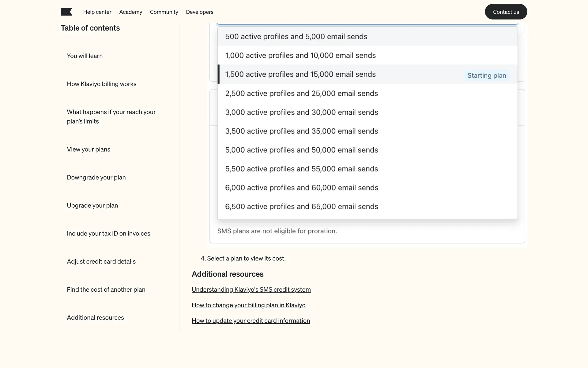Jump to Adjust credit card details

pyautogui.click(x=101, y=262)
